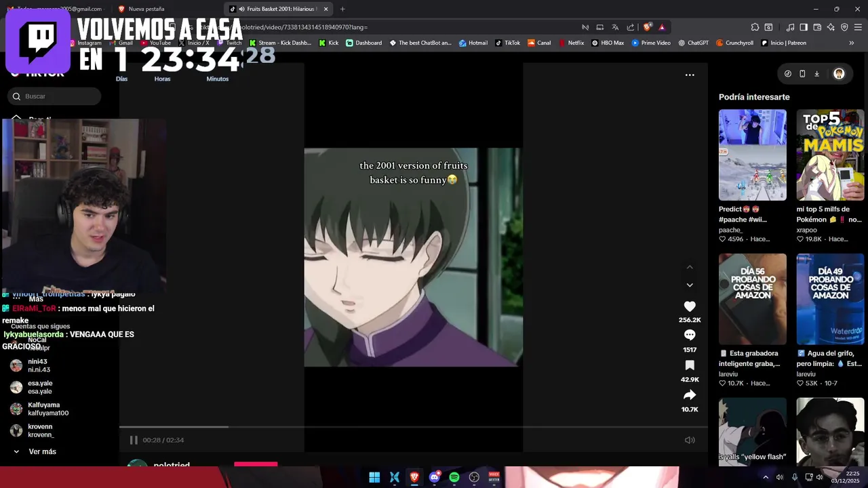Open followed account krovenn
This screenshot has height=488, width=868.
click(39, 430)
